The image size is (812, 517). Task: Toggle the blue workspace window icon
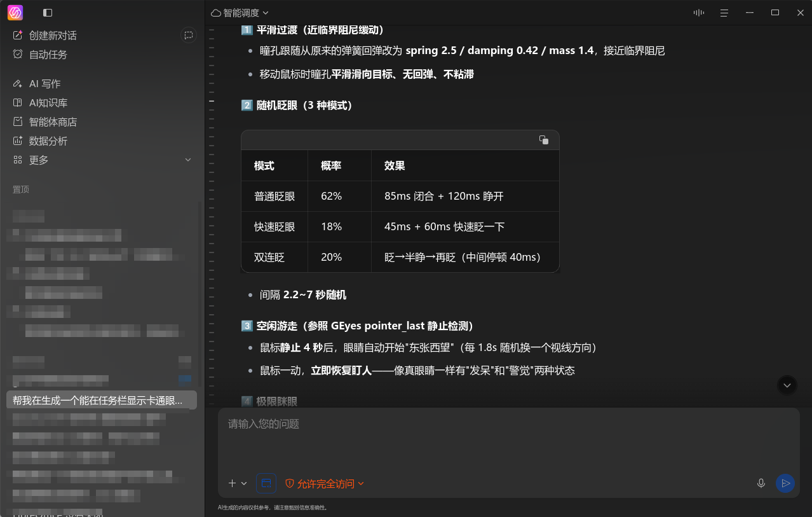tap(266, 483)
